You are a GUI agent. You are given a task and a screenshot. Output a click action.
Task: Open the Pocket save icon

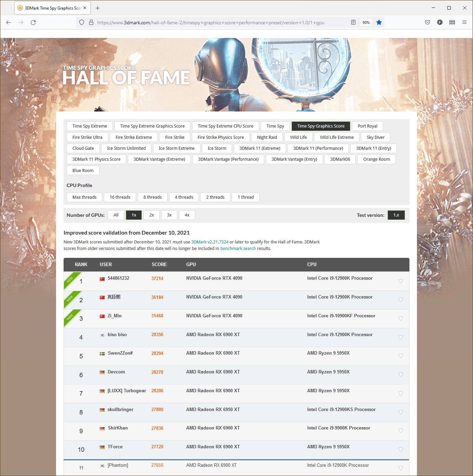click(428, 23)
